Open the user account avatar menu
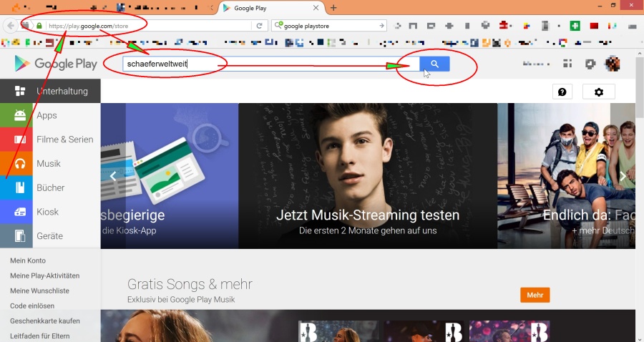Image resolution: width=644 pixels, height=342 pixels. click(x=613, y=64)
